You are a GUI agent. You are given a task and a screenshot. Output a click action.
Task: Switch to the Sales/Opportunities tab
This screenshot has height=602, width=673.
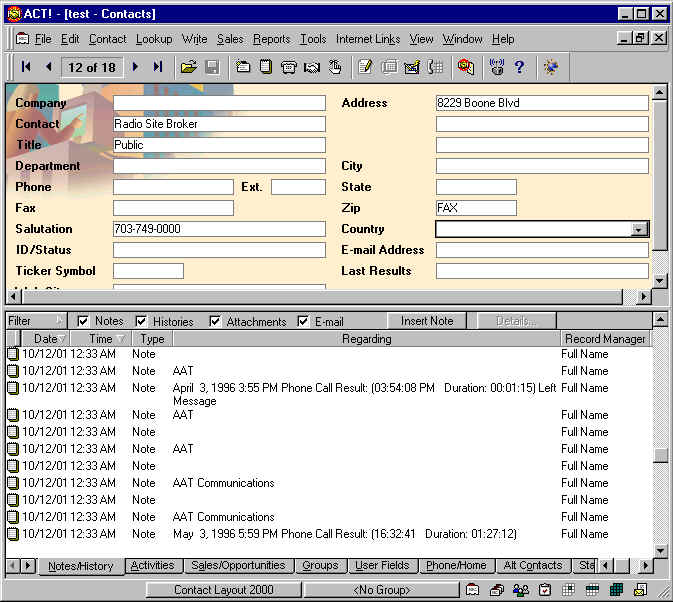[x=238, y=566]
